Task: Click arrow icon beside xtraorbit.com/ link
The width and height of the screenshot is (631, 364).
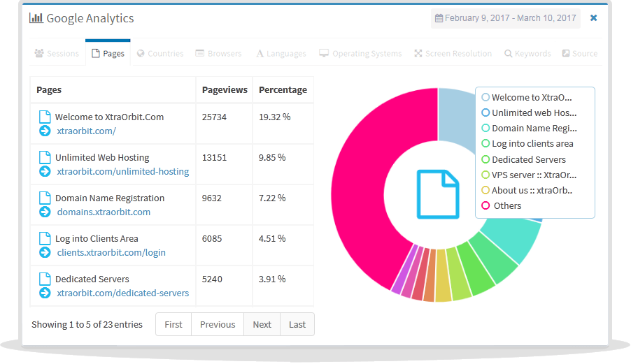Action: pos(45,131)
